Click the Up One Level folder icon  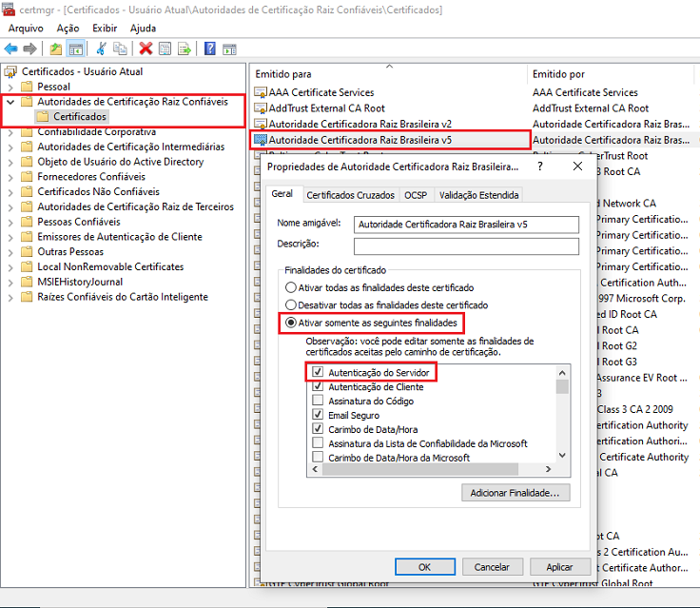[x=56, y=49]
